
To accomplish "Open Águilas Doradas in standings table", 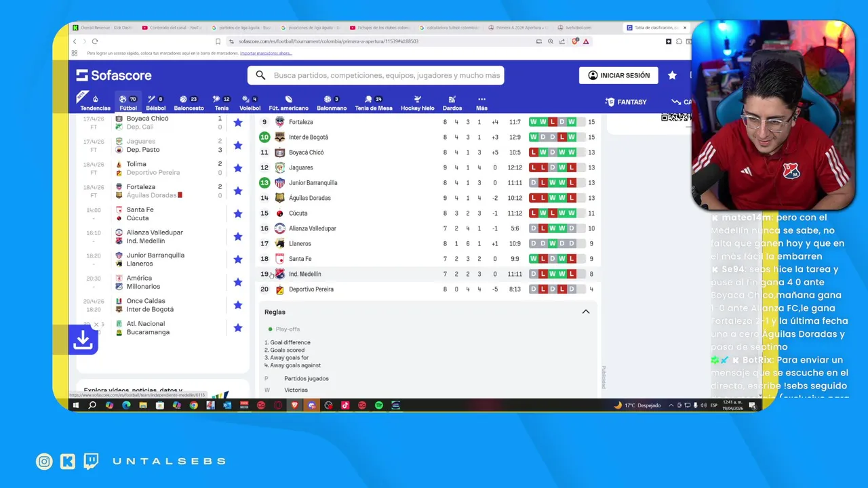I will pos(309,198).
